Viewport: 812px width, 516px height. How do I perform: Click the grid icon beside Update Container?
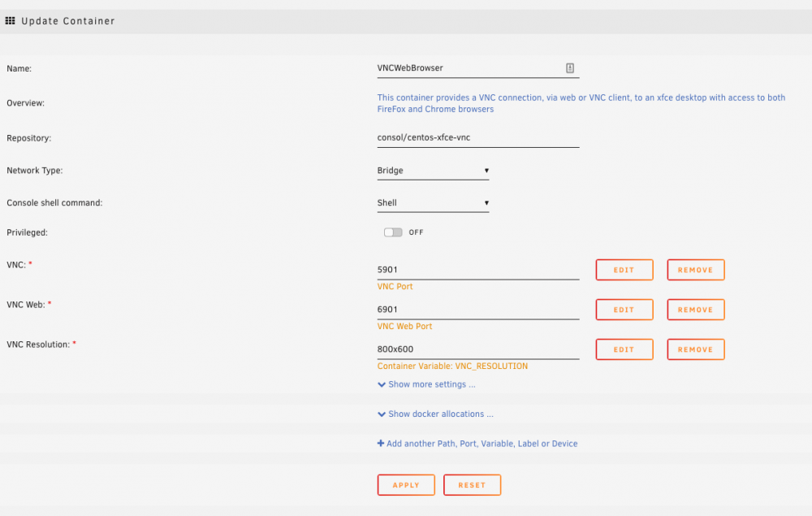tap(10, 21)
